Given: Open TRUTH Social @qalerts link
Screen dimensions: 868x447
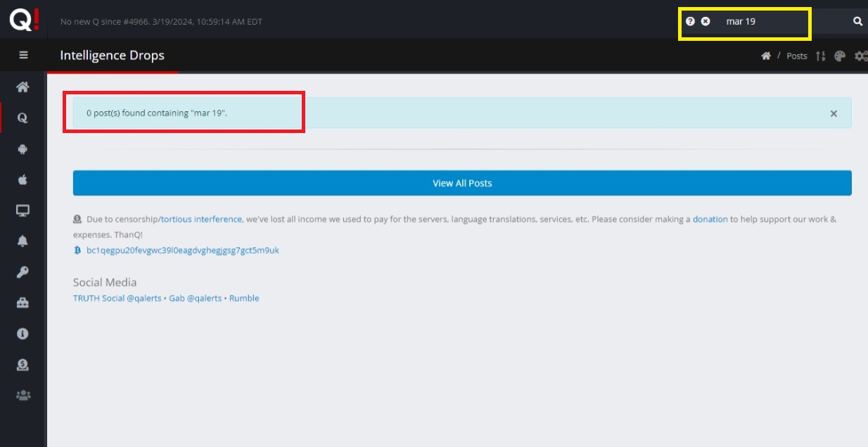Looking at the screenshot, I should [117, 298].
